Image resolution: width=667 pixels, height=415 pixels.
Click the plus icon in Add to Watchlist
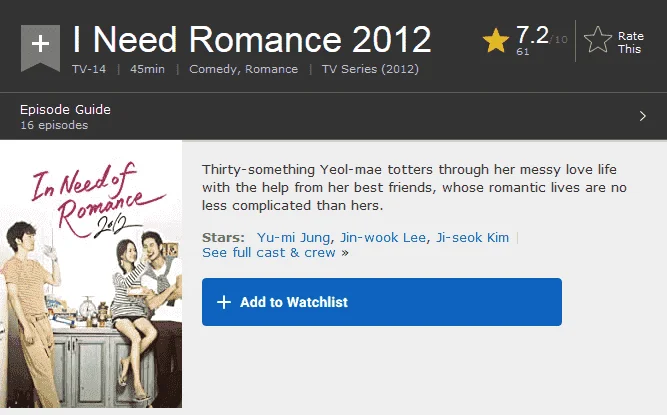(x=224, y=302)
